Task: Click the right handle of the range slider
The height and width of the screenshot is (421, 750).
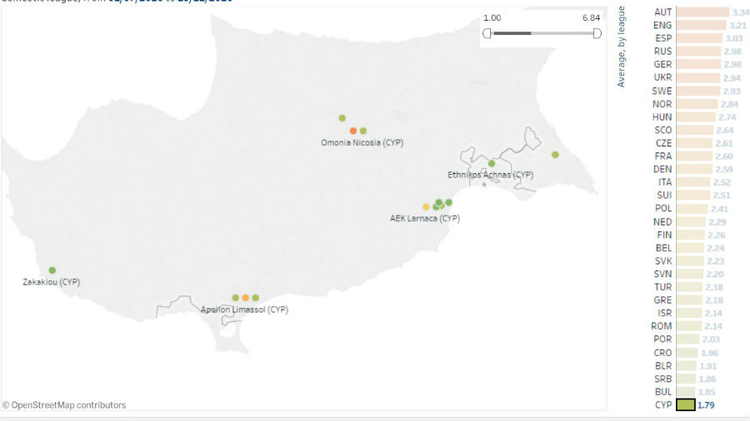Action: 597,33
